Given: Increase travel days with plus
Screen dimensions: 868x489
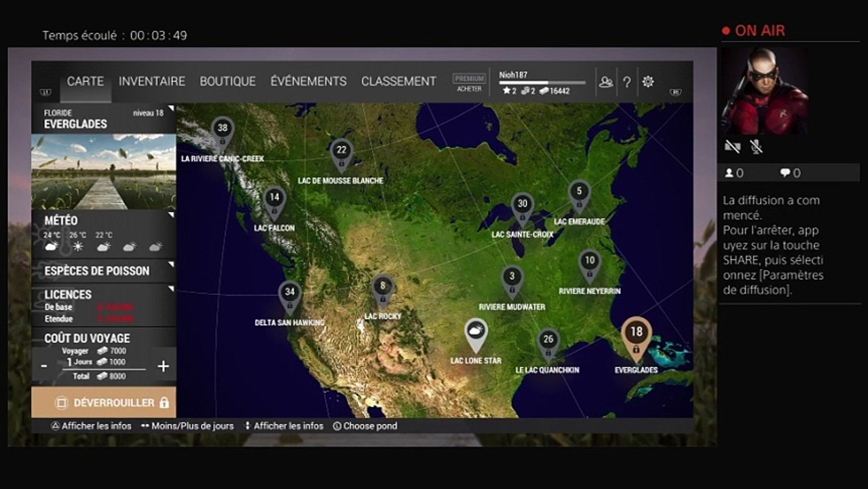Looking at the screenshot, I should pyautogui.click(x=164, y=366).
